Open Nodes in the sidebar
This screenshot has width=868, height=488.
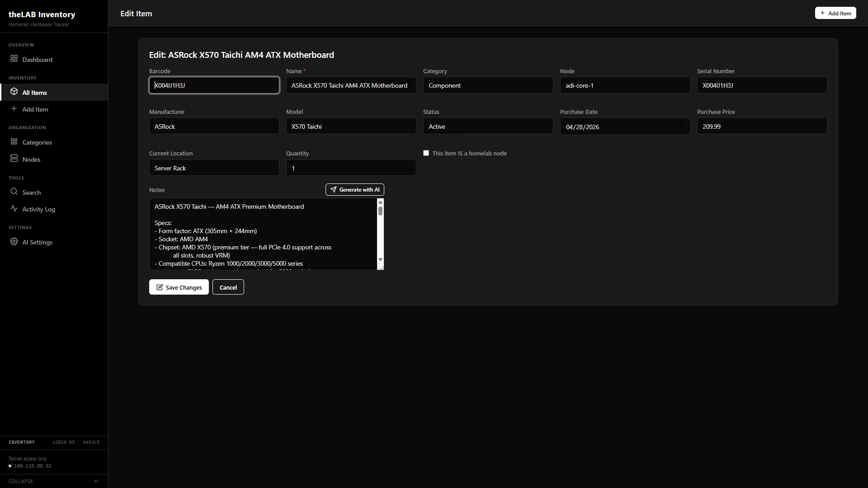pos(54,160)
